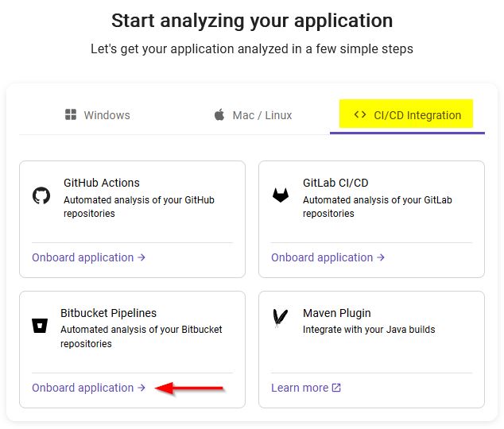
Task: Click the Windows logo icon in tabs
Action: 71,115
